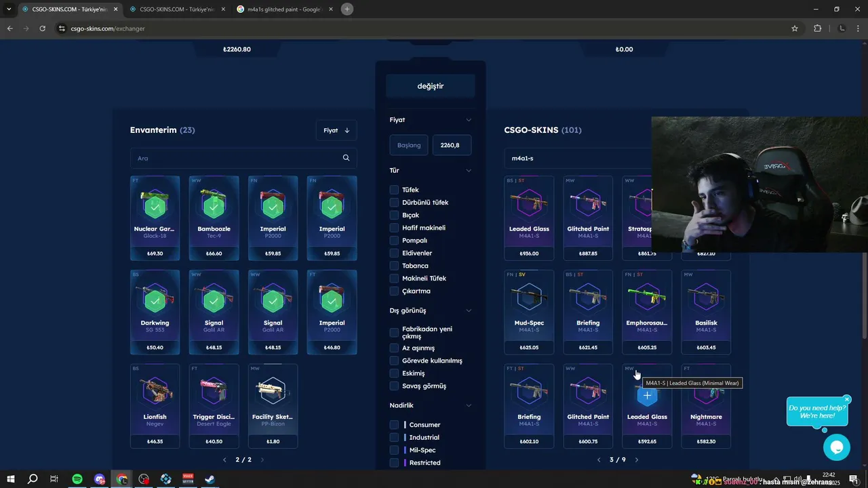Screen dimensions: 868x488
Task: Go to previous CSGO-SKINS page arrow
Action: (599, 460)
